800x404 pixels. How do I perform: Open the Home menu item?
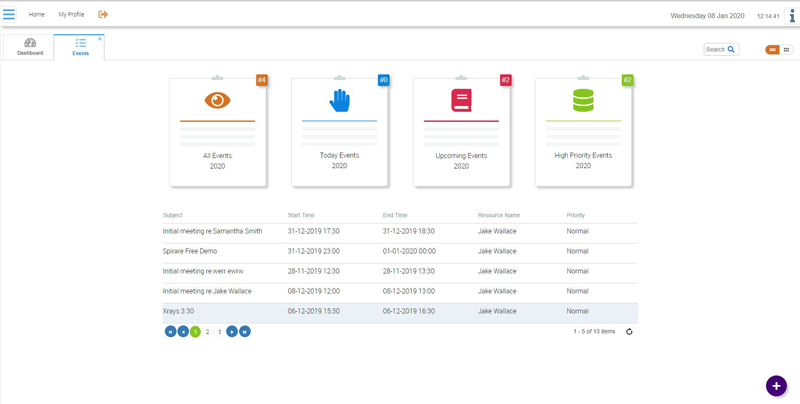coord(37,15)
